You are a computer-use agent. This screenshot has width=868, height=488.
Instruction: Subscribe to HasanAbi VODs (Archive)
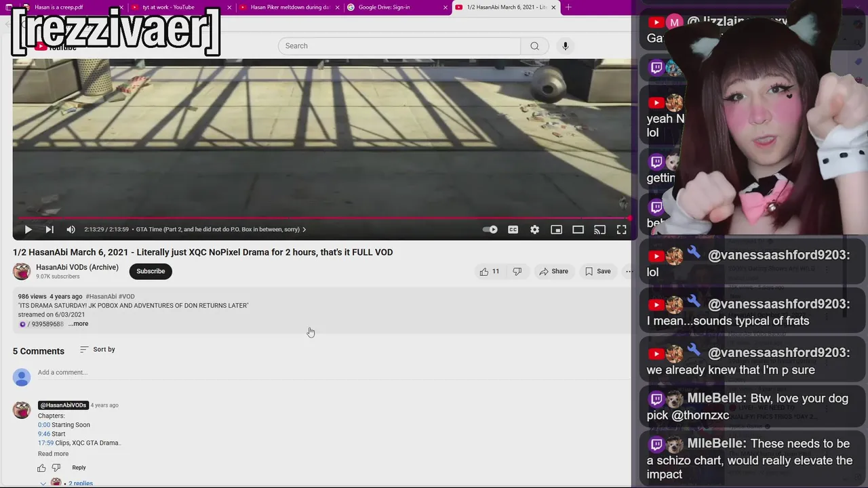[x=151, y=271]
